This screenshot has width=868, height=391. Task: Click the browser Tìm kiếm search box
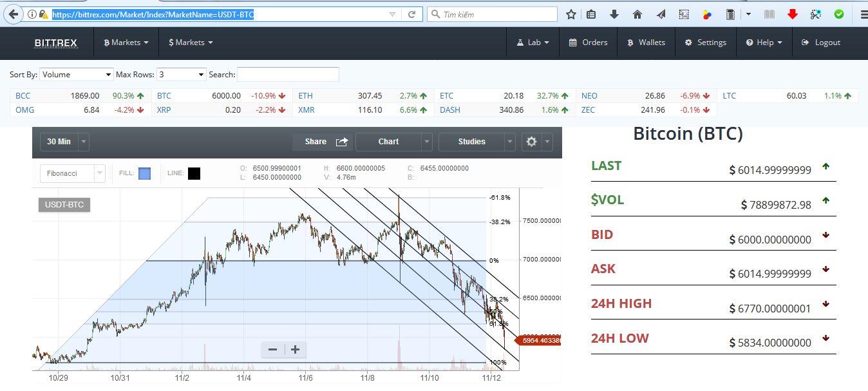tap(493, 14)
